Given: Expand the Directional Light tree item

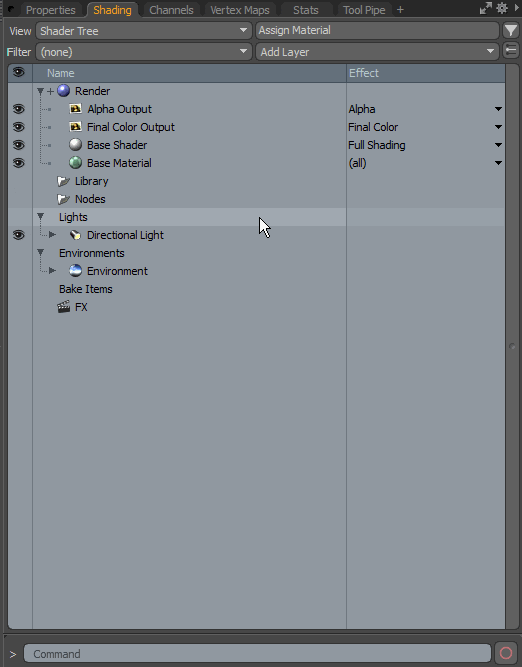Looking at the screenshot, I should [52, 235].
